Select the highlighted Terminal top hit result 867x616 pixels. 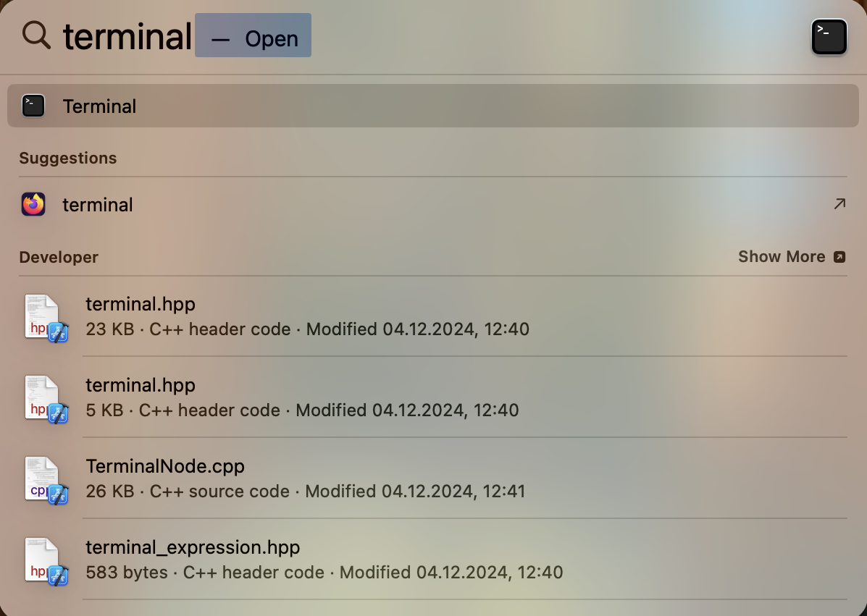click(x=290, y=106)
